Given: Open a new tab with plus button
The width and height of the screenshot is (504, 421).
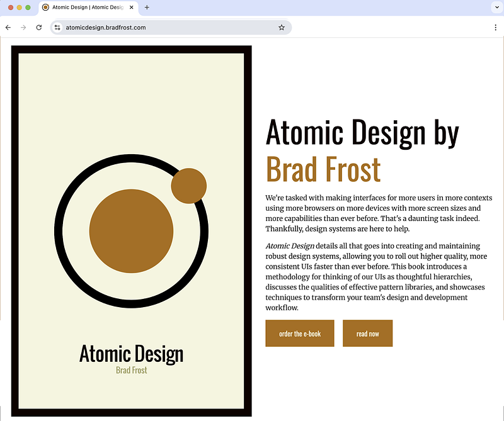Looking at the screenshot, I should [x=147, y=8].
